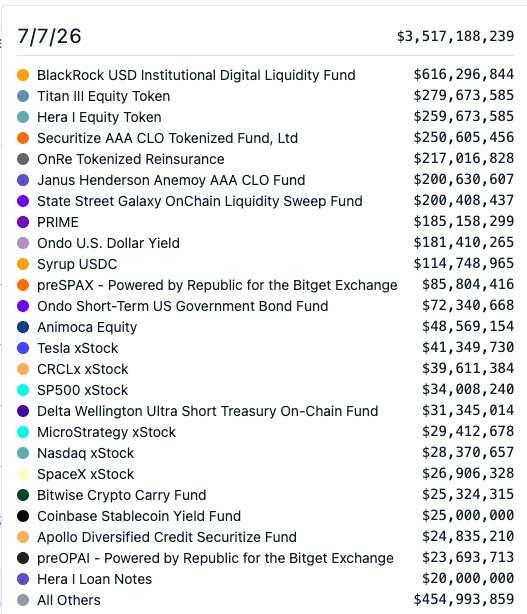Click the dark green Bitwise Crypto Carry dot
Viewport: 527px width, 614px height.
click(x=23, y=495)
